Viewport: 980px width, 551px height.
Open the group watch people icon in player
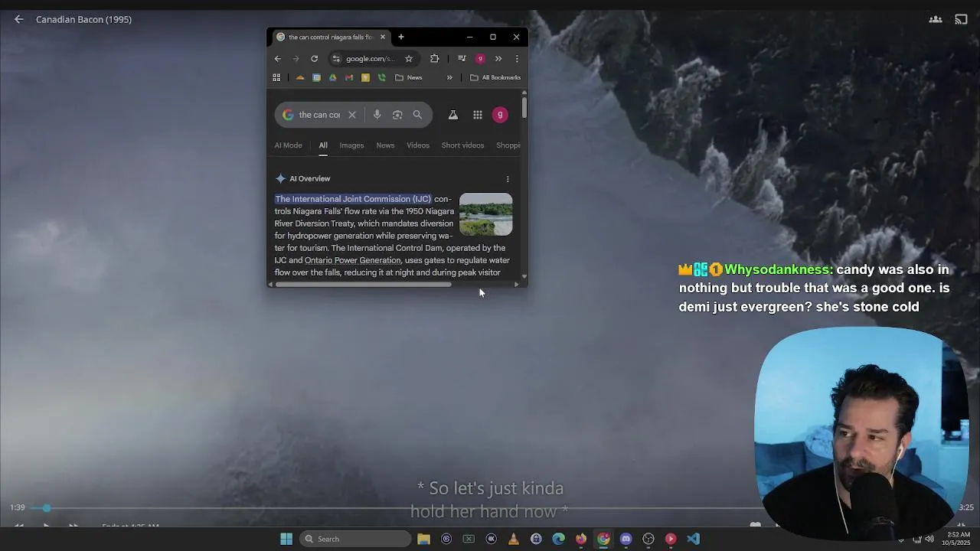point(936,19)
